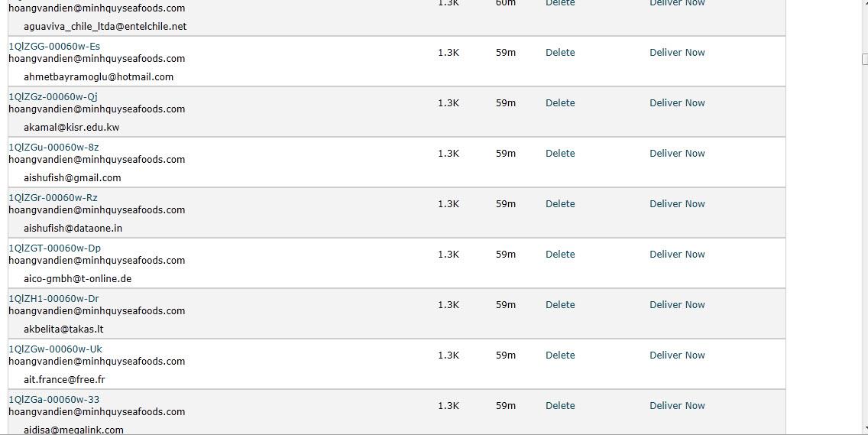Deliver Now for akamal@kisr.edu.kw message
The image size is (868, 435).
tap(677, 102)
